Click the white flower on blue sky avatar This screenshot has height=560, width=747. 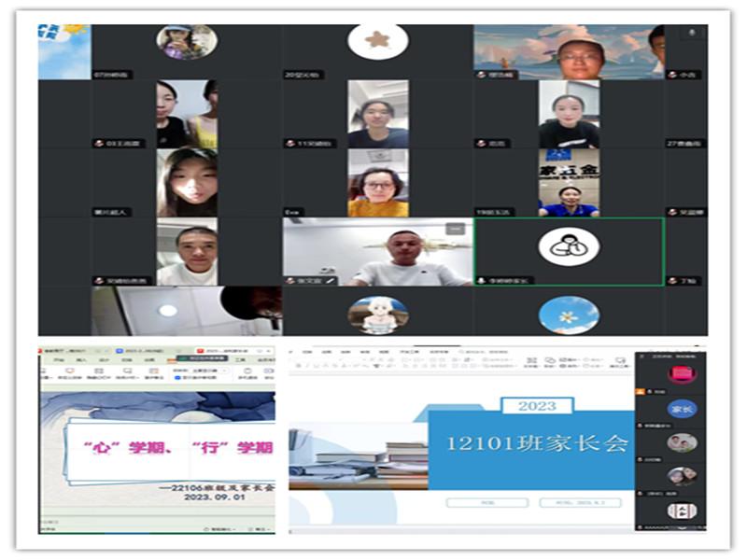click(569, 315)
